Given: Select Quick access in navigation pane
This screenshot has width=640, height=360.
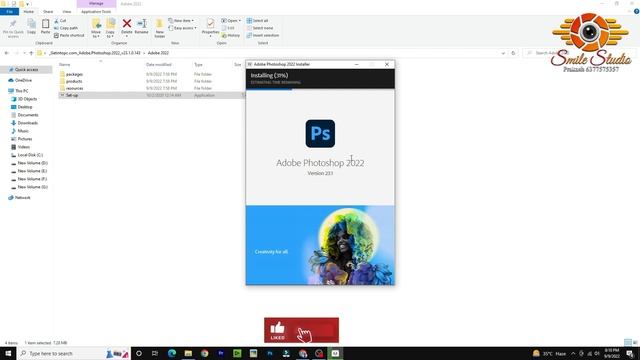Looking at the screenshot, I should 27,70.
